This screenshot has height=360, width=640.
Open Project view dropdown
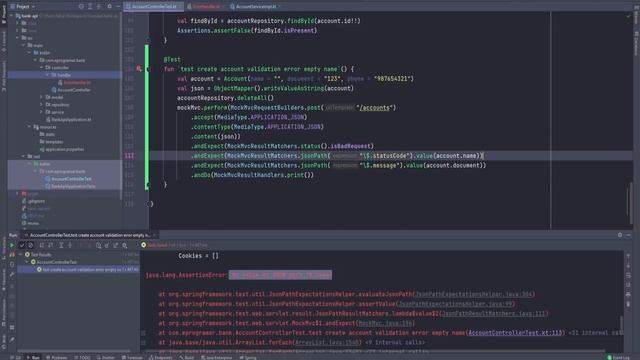23,6
